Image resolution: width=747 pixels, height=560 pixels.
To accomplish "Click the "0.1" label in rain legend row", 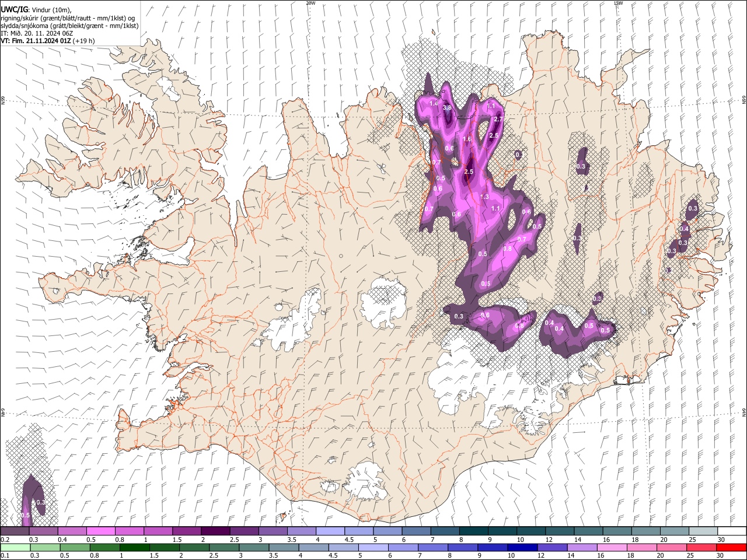I will point(5,556).
